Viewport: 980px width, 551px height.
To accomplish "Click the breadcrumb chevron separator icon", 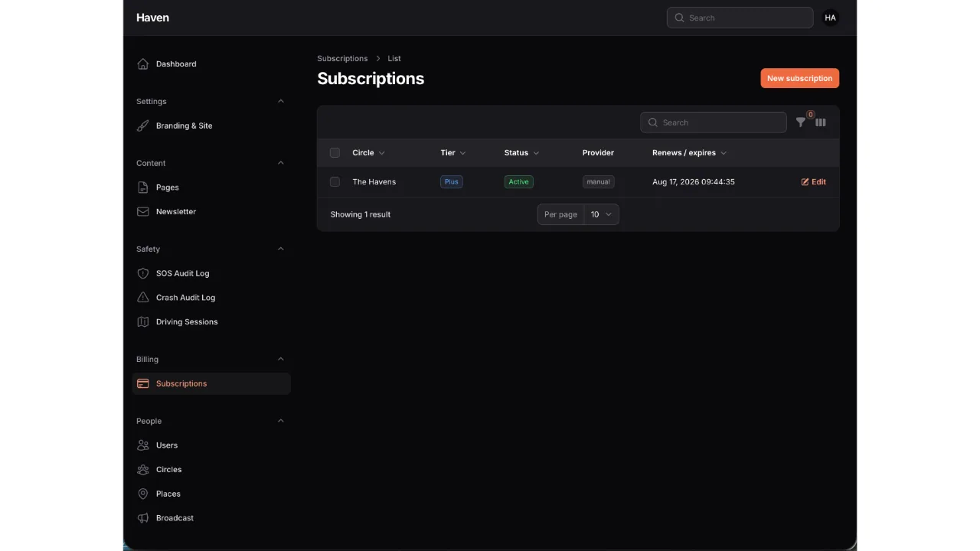I will point(378,59).
